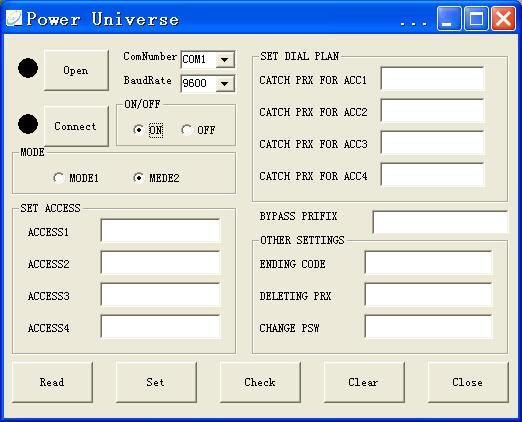
Task: Minimize the Power Universe window
Action: tap(449, 19)
